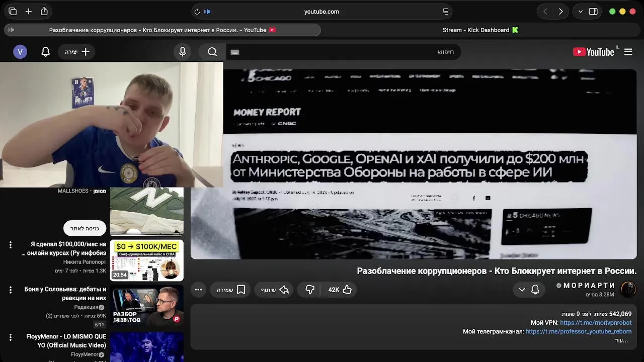Screen dimensions: 644x362
Task: Open the YouTube account avatar V
Action: point(20,52)
